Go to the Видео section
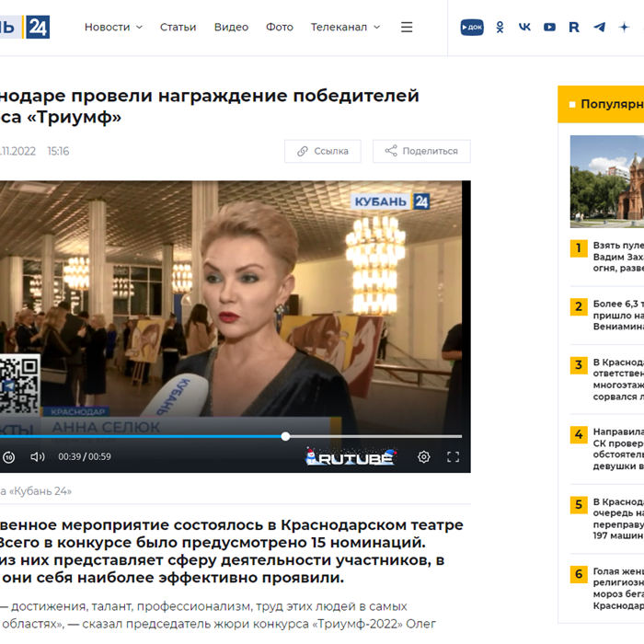The height and width of the screenshot is (644, 644). pos(231,27)
